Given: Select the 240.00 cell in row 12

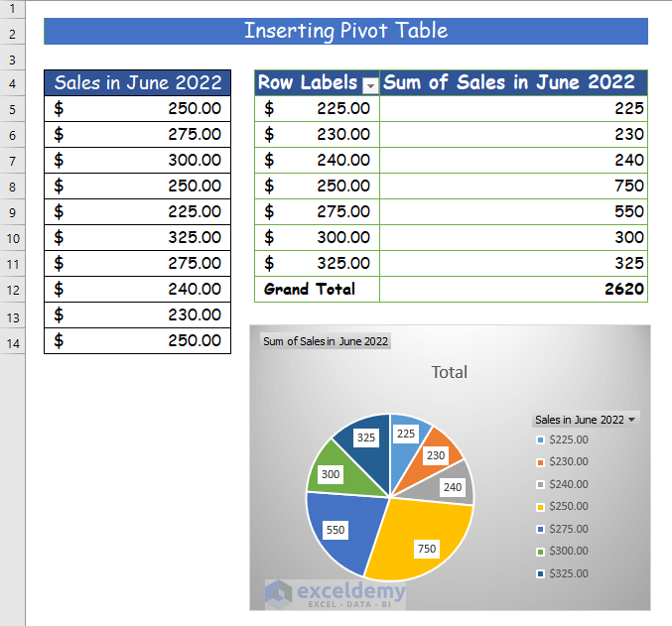Looking at the screenshot, I should point(138,290).
